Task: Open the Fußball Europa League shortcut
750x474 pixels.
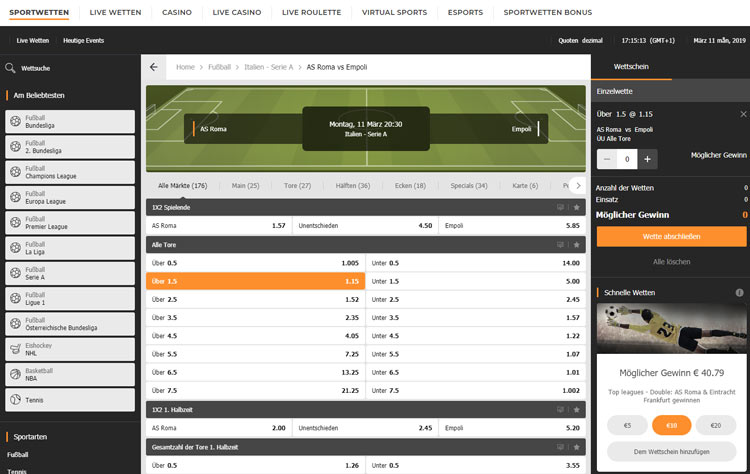Action: tap(70, 198)
